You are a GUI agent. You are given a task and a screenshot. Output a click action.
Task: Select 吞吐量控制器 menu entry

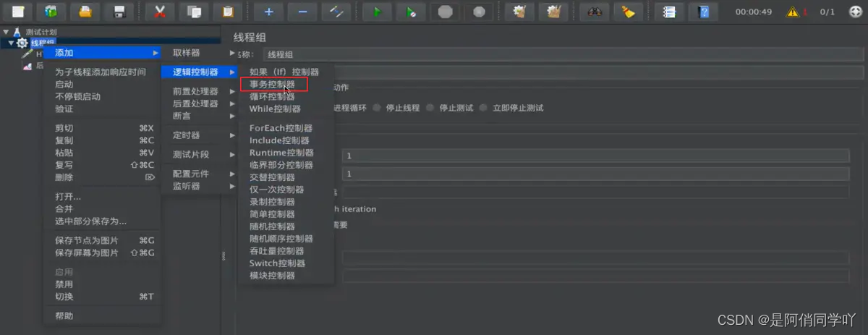pos(286,251)
